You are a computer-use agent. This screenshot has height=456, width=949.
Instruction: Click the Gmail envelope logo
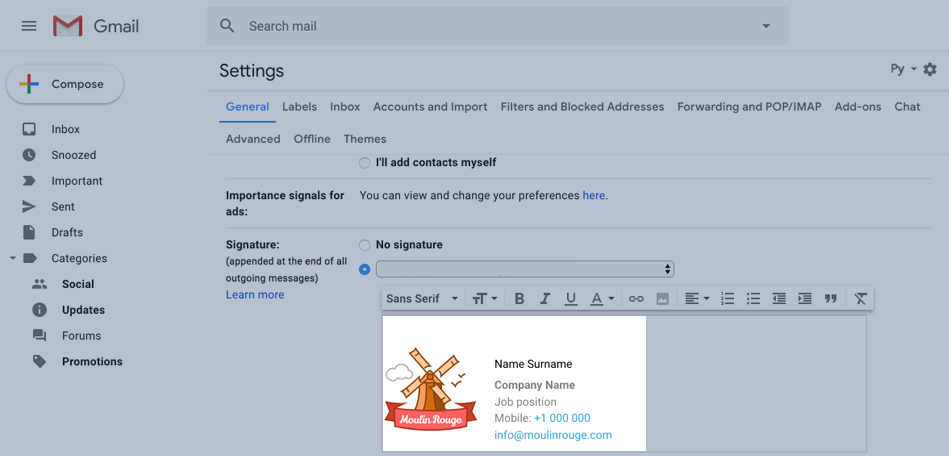(67, 26)
